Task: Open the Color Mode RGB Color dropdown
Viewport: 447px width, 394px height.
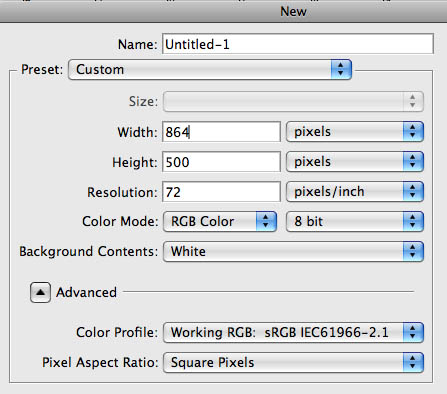Action: (220, 221)
